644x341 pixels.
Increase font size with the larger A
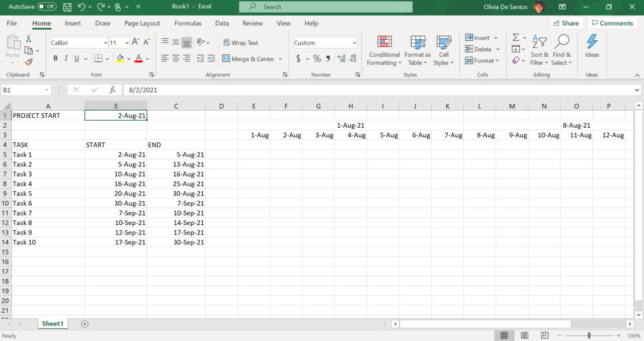(135, 43)
